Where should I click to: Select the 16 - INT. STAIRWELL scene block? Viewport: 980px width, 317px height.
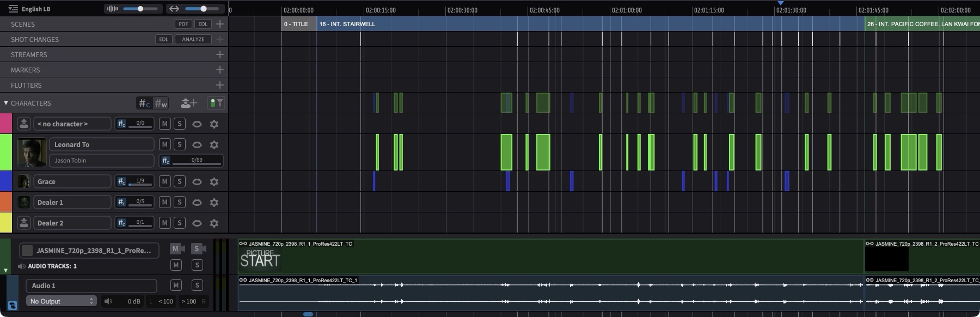click(590, 24)
